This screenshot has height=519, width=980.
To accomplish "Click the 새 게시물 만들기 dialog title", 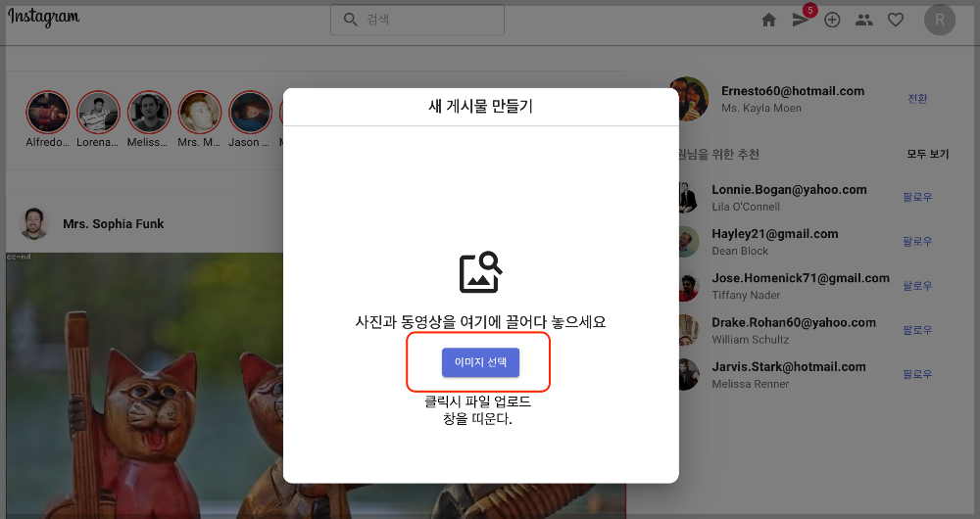I will tap(480, 106).
